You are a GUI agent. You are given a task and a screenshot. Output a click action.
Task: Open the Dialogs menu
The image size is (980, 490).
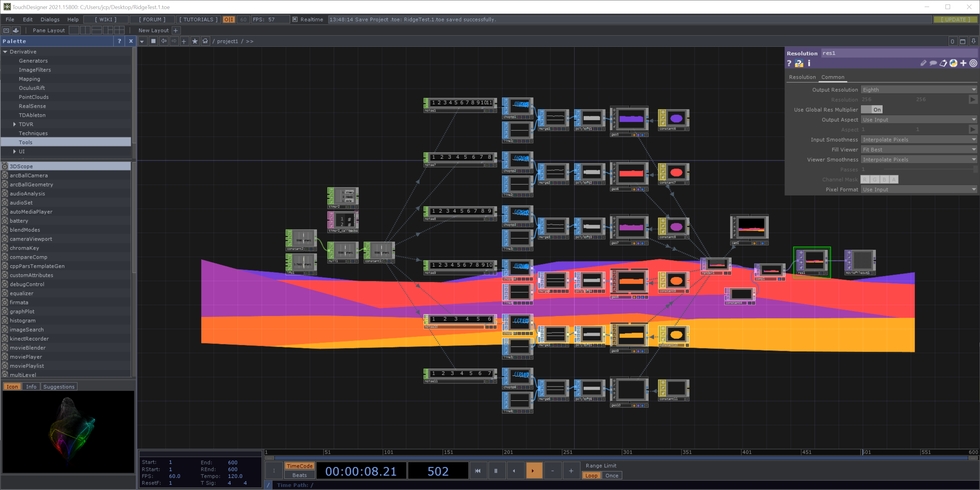(50, 19)
